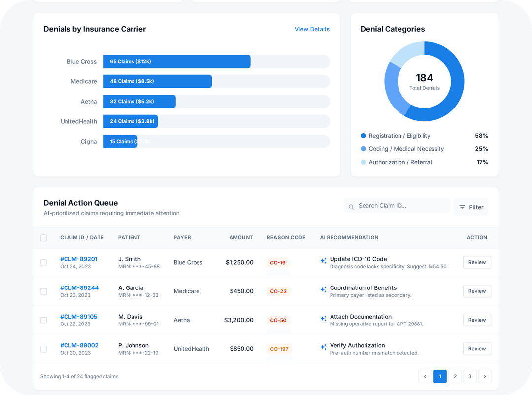
Task: Click AI sparkle icon beside Coordination of Benefits
Action: click(323, 290)
